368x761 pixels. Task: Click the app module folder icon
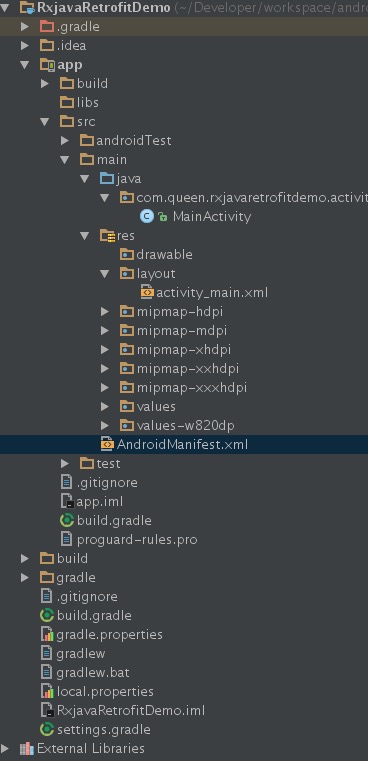[47, 65]
